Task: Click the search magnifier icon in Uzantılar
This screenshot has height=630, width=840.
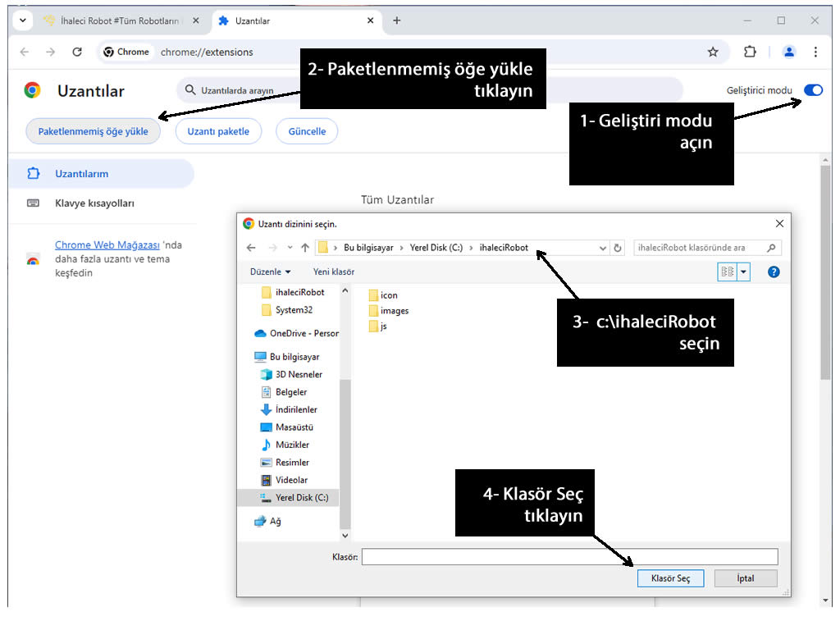Action: coord(190,90)
